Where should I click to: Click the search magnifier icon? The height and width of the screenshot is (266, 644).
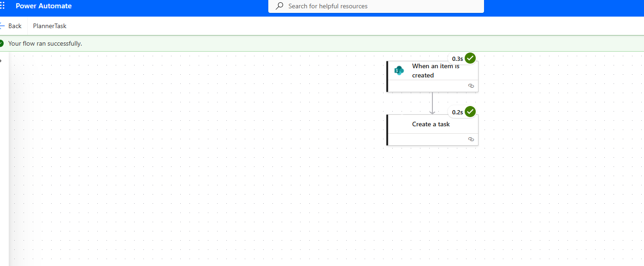coord(279,6)
